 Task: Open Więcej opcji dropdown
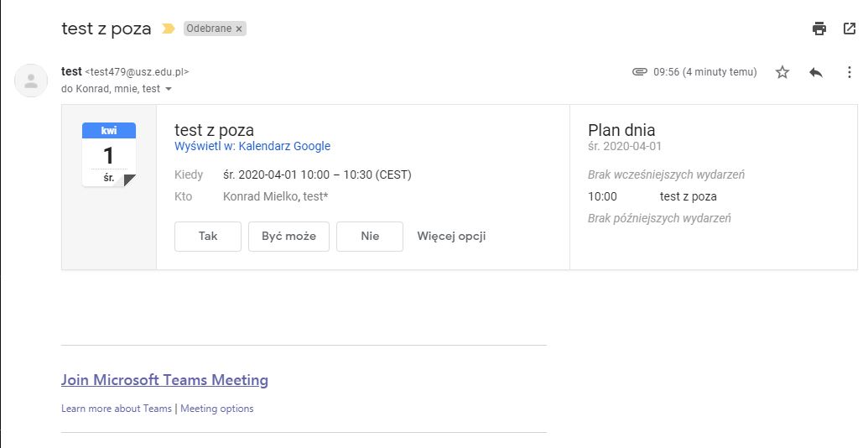451,237
